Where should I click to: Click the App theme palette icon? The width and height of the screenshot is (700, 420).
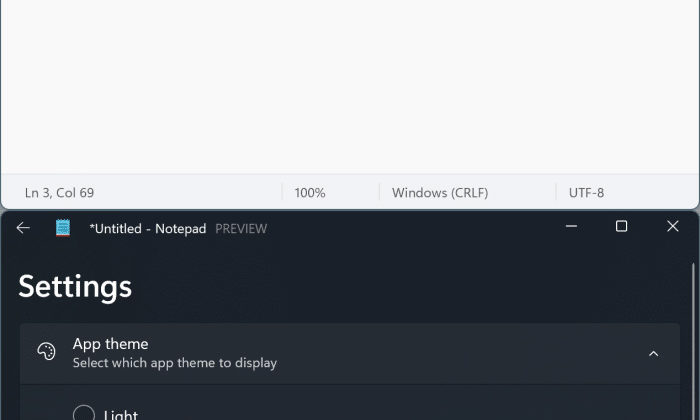coord(46,351)
